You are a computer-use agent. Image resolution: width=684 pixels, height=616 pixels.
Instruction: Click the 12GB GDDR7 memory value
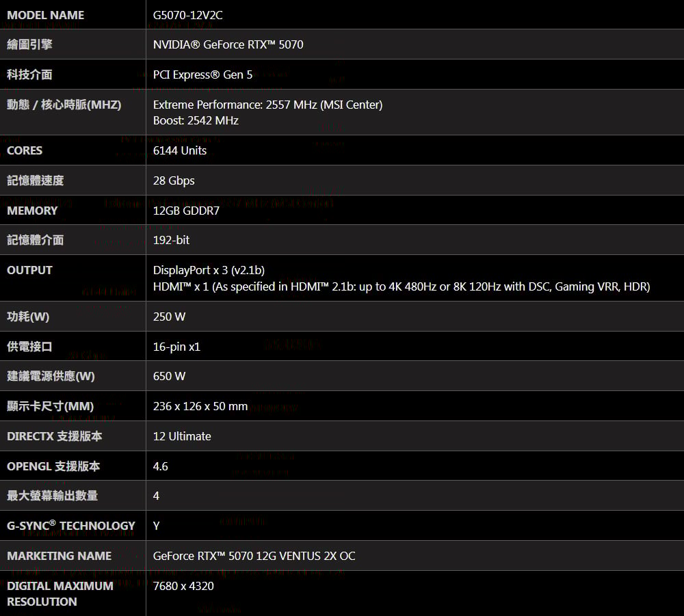click(186, 211)
